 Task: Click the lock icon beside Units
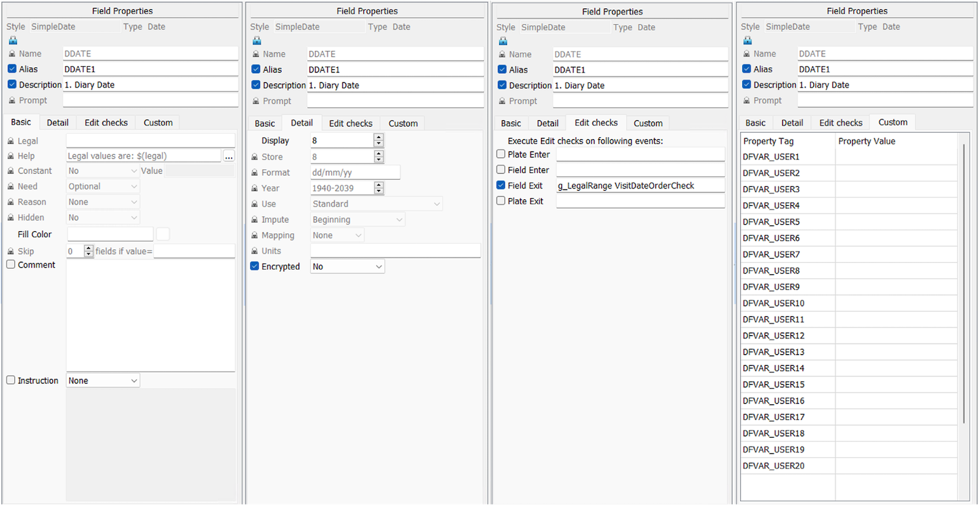coord(255,251)
